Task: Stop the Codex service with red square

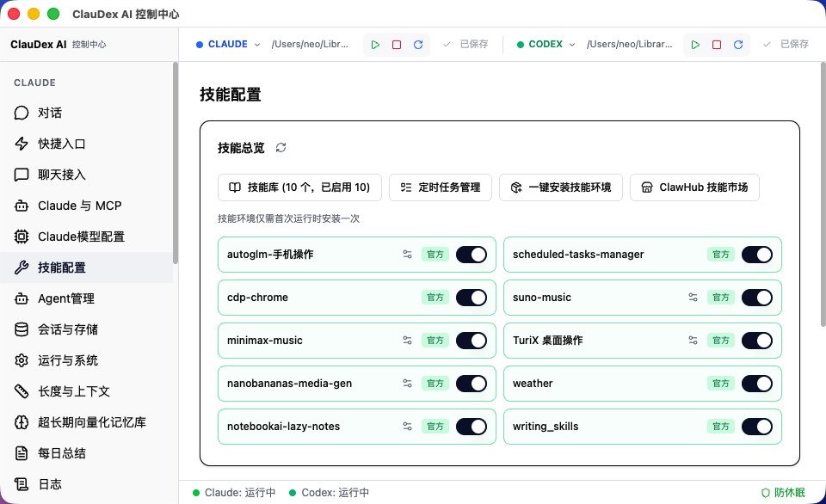Action: pyautogui.click(x=717, y=45)
